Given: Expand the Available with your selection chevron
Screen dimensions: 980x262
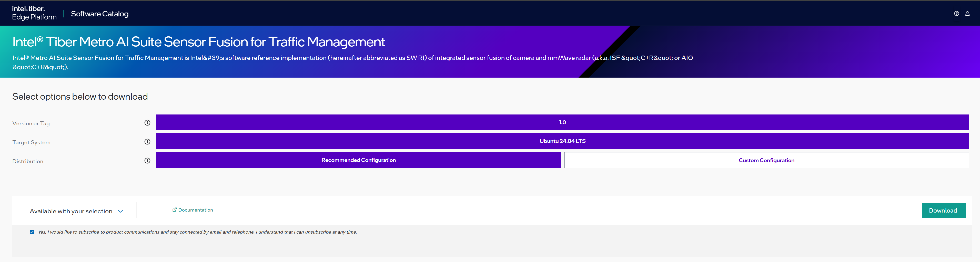Looking at the screenshot, I should pos(120,212).
